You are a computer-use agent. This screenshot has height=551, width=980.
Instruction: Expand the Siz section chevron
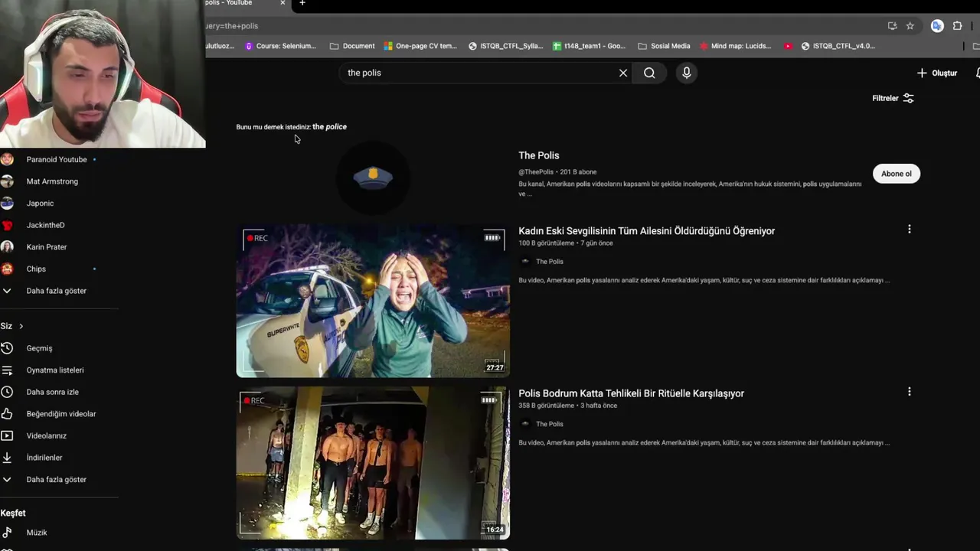pyautogui.click(x=21, y=326)
